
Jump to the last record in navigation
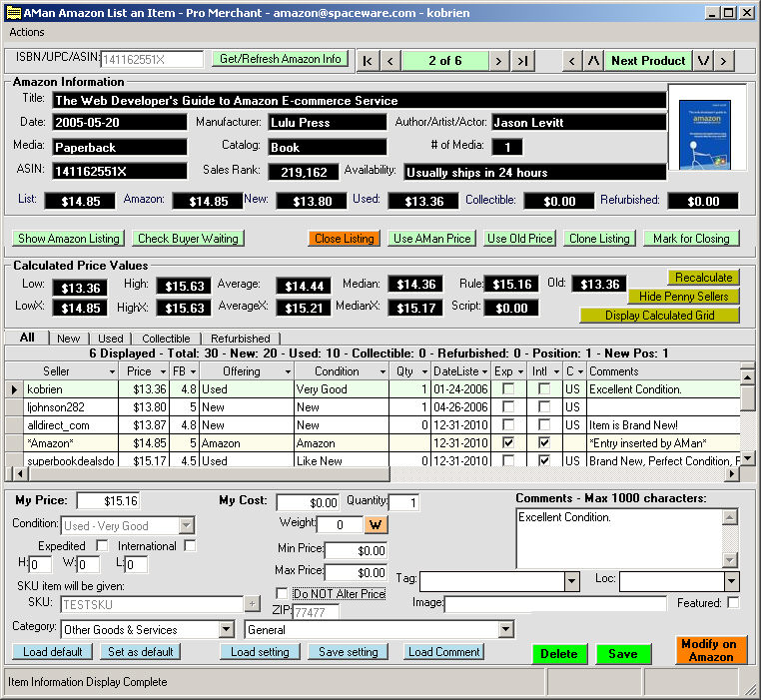tap(523, 61)
